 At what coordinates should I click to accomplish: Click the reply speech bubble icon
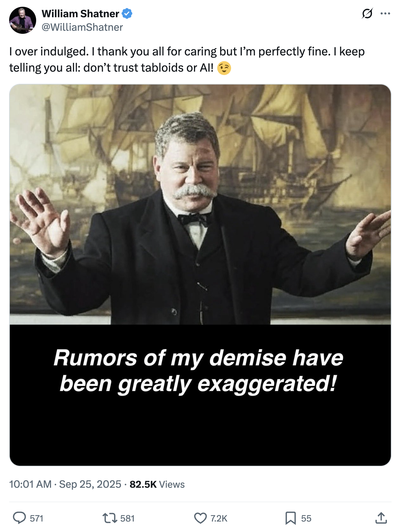(19, 518)
